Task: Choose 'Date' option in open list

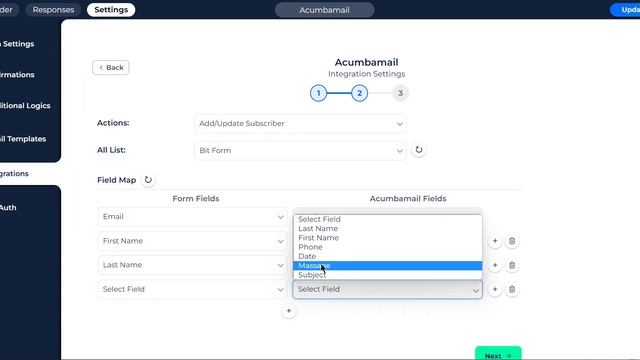Action: coord(387,256)
